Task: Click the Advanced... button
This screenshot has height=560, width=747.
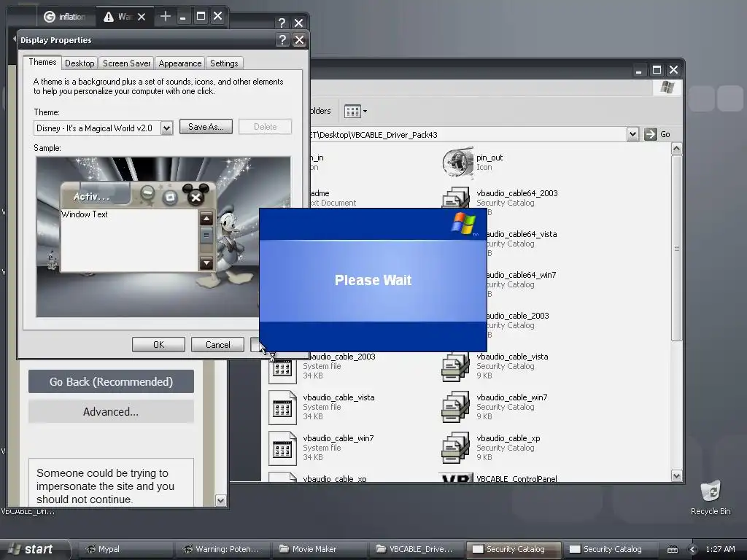Action: (x=111, y=411)
